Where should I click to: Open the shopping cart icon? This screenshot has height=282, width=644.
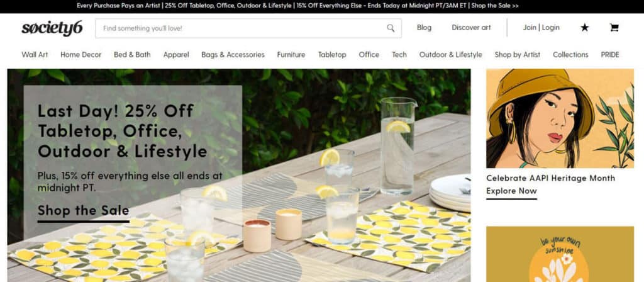[x=614, y=28]
